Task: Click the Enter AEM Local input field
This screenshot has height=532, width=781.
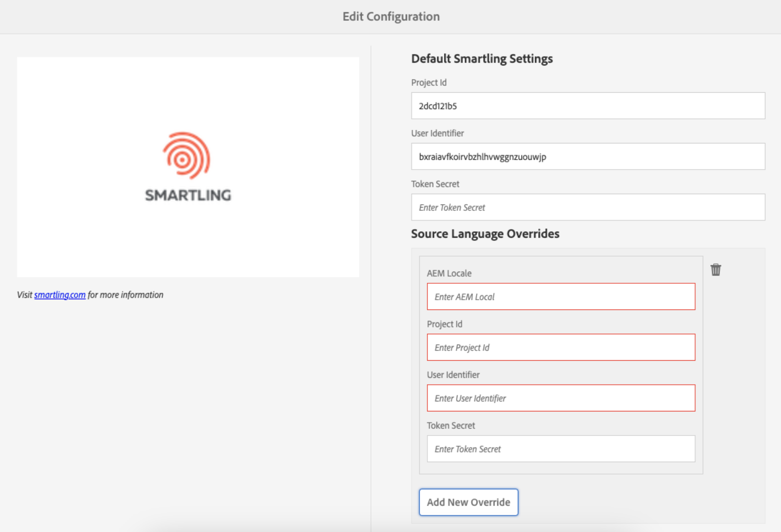Action: point(561,297)
